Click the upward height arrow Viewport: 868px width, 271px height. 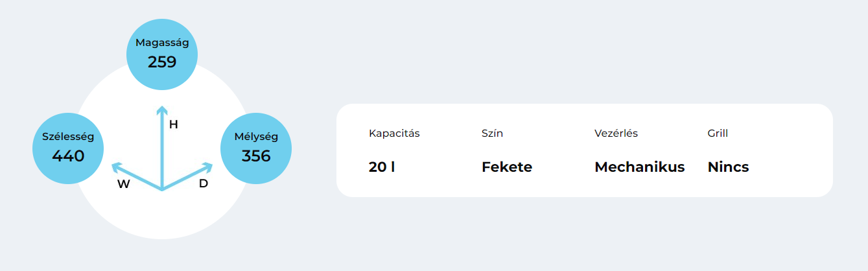coord(162,148)
